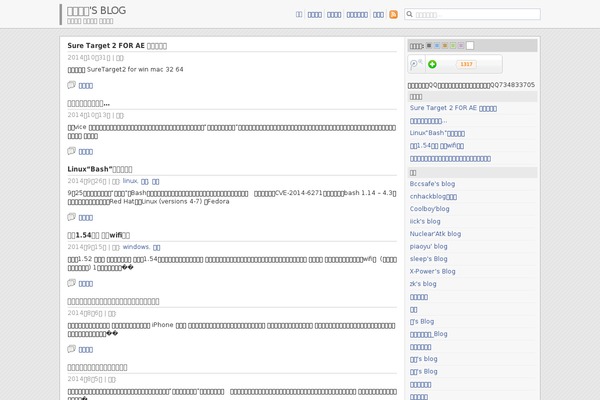Visit X-Power's Blog link
The width and height of the screenshot is (600, 400).
[x=432, y=271]
